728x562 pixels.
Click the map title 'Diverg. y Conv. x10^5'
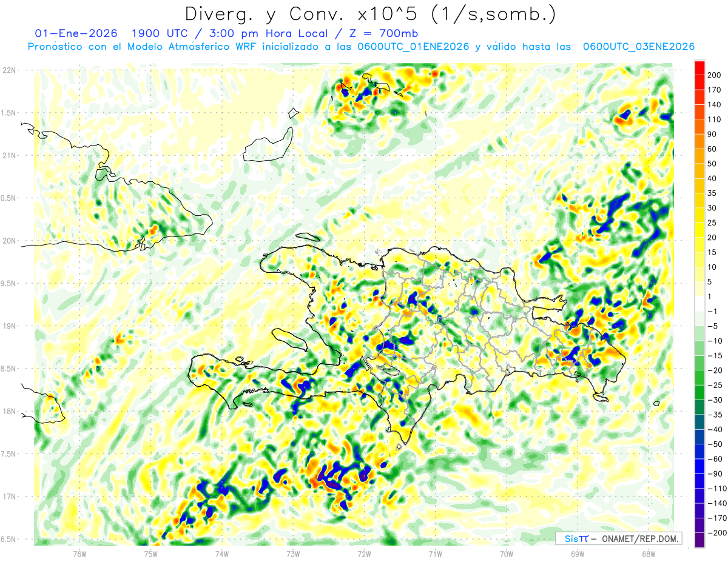(306, 14)
